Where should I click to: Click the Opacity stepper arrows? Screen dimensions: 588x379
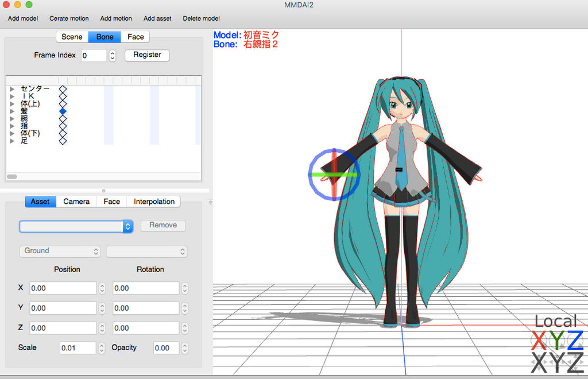click(184, 348)
